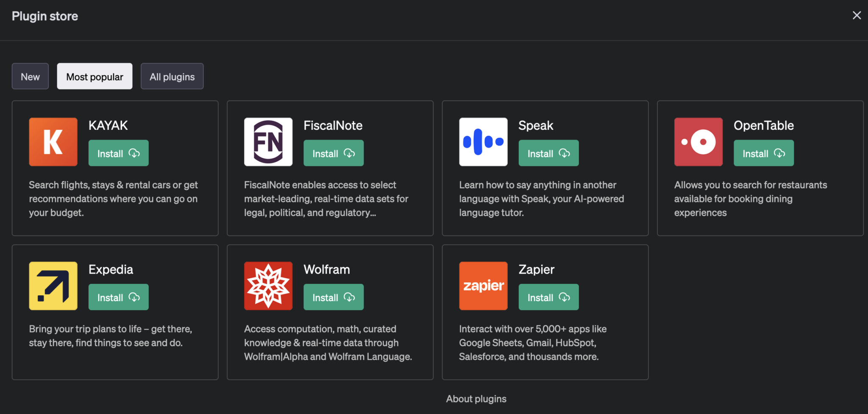Click the FiscalNote plugin icon

[x=268, y=142]
